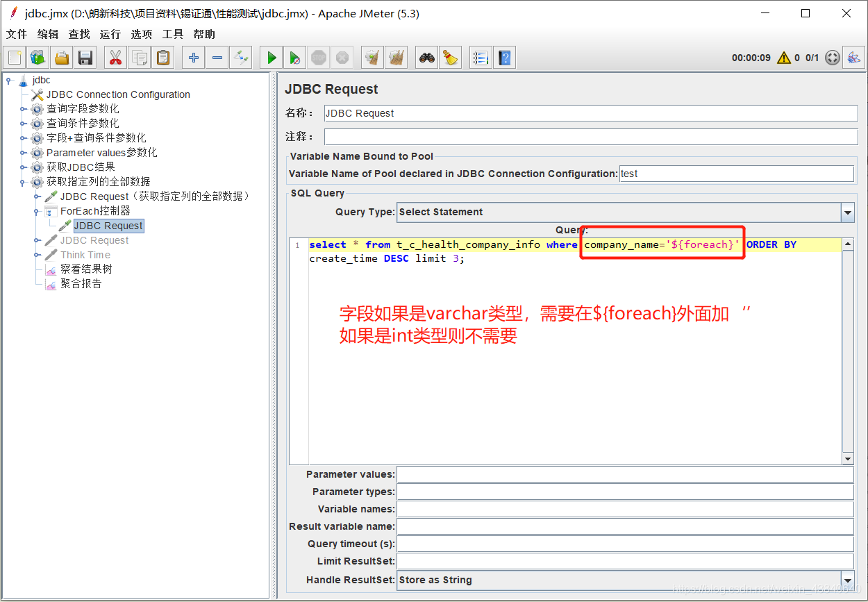This screenshot has width=868, height=602.
Task: Click the Search binoculars icon
Action: click(427, 58)
